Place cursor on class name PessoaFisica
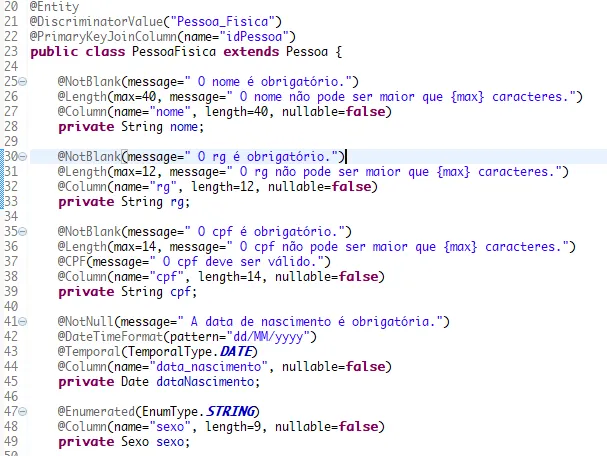 coord(174,51)
